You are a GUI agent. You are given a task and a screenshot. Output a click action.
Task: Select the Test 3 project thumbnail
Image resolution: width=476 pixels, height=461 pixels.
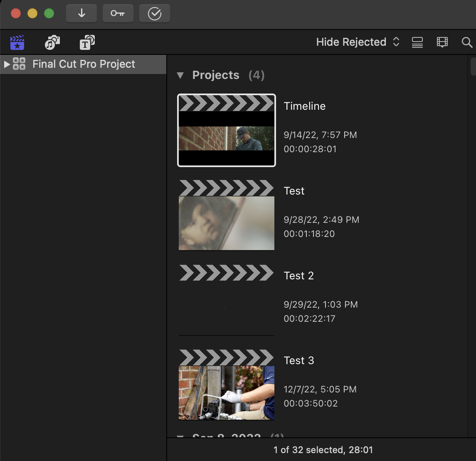[227, 385]
